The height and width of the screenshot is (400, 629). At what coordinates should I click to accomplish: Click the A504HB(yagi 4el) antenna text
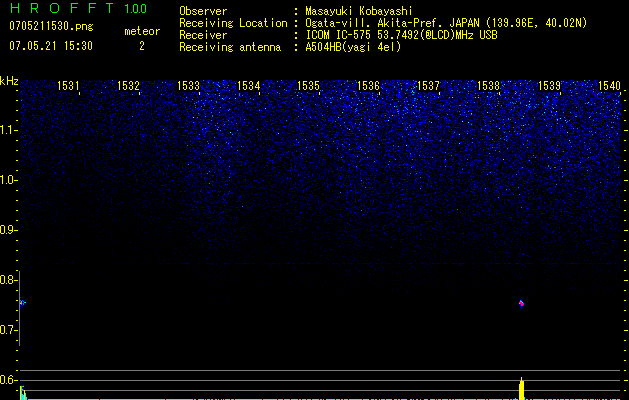[353, 47]
